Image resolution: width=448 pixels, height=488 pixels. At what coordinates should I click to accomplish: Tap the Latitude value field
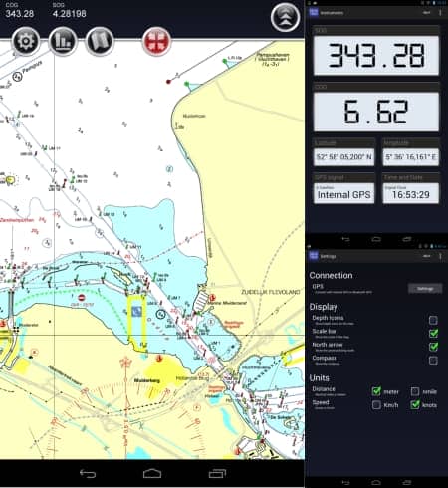pyautogui.click(x=344, y=157)
